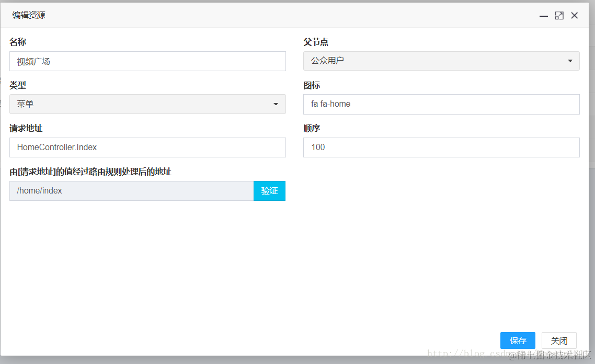The width and height of the screenshot is (595, 364).
Task: Click the 图标 field containing fa fa-home
Action: tap(441, 104)
